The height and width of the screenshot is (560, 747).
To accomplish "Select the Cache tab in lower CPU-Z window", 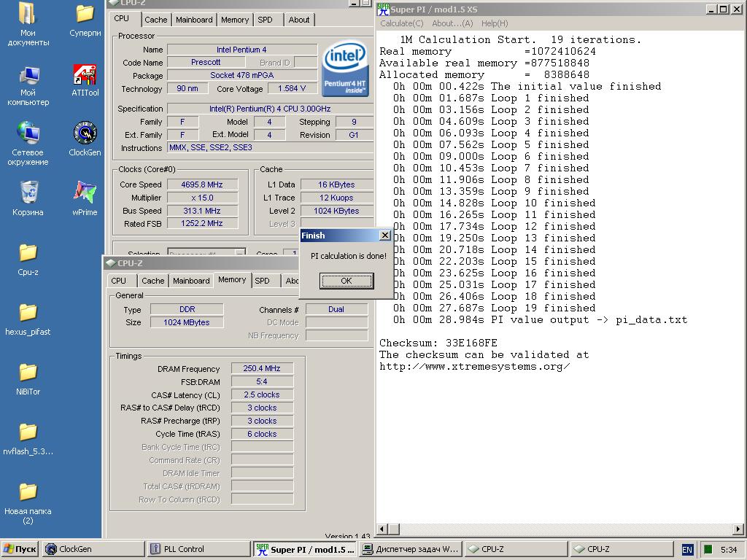I will click(153, 281).
